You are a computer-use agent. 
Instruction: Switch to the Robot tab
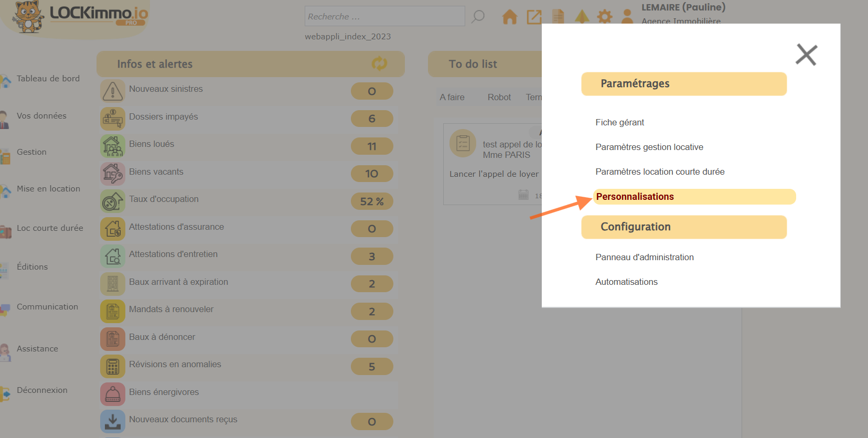[x=499, y=98]
